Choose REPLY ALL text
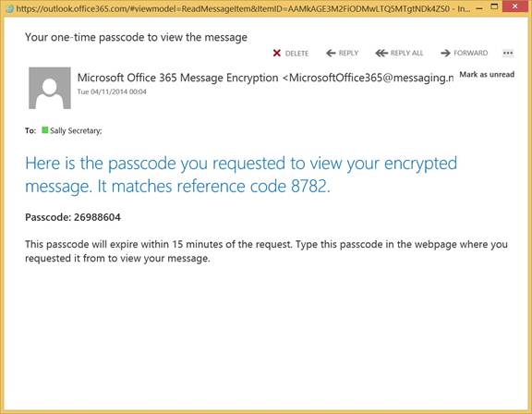Viewport: 532px width, 414px height. click(x=406, y=53)
